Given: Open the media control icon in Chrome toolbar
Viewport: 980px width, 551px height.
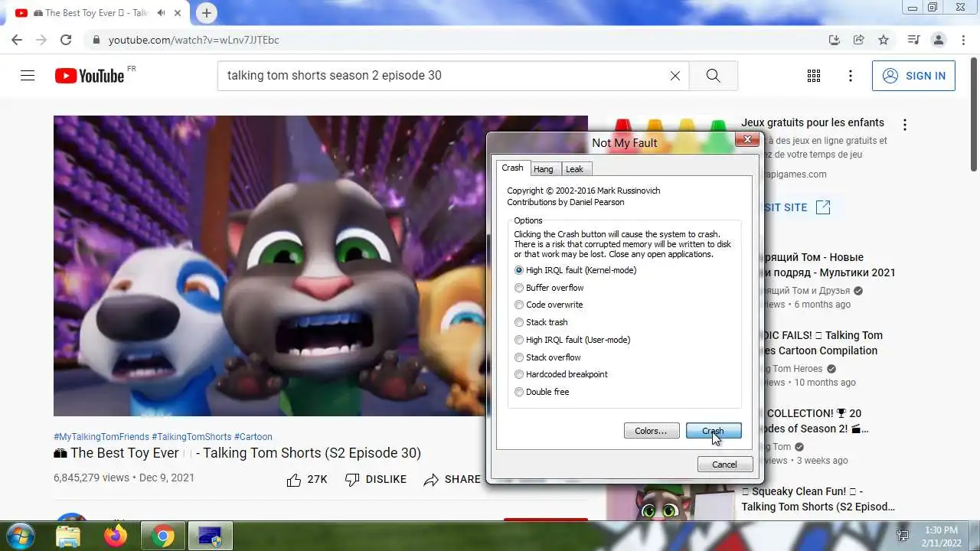Looking at the screenshot, I should [913, 40].
